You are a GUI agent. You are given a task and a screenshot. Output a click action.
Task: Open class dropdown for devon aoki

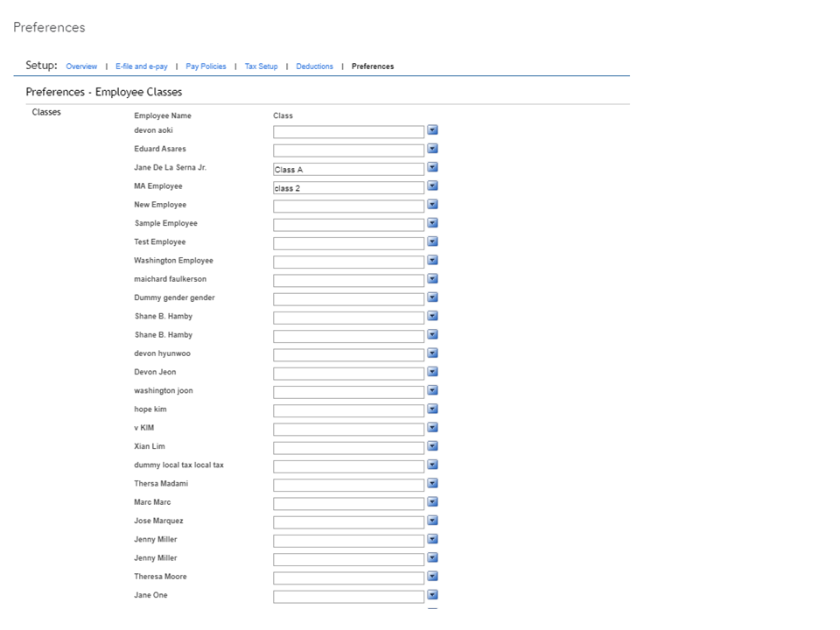tap(432, 130)
